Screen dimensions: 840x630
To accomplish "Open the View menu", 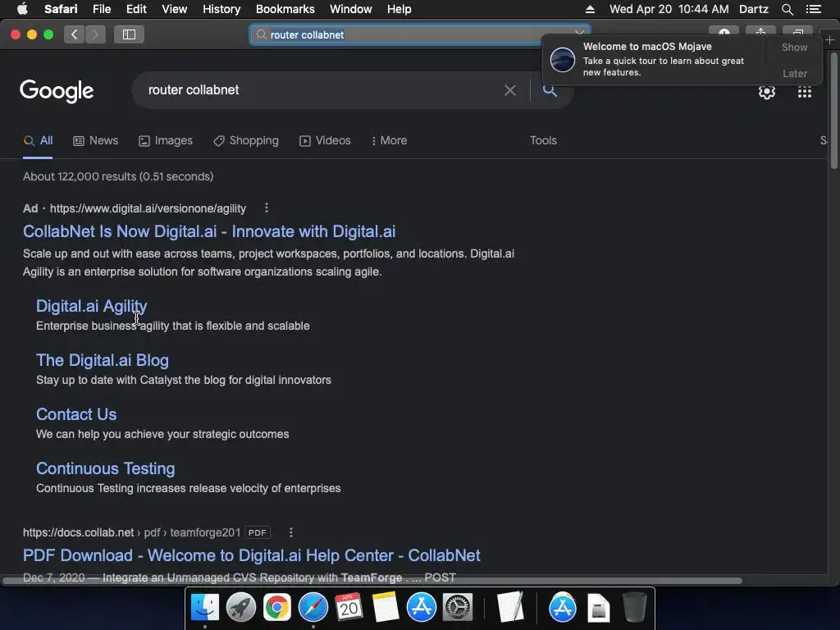I will pyautogui.click(x=174, y=9).
